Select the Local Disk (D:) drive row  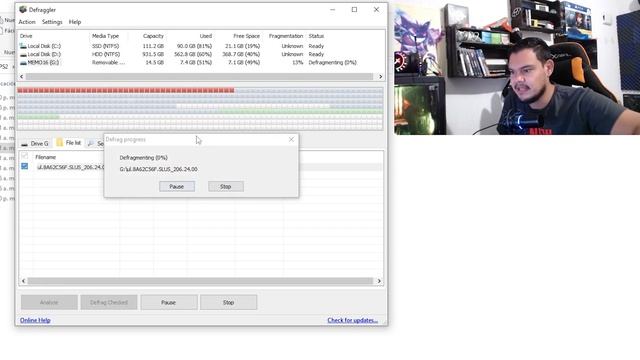point(200,54)
